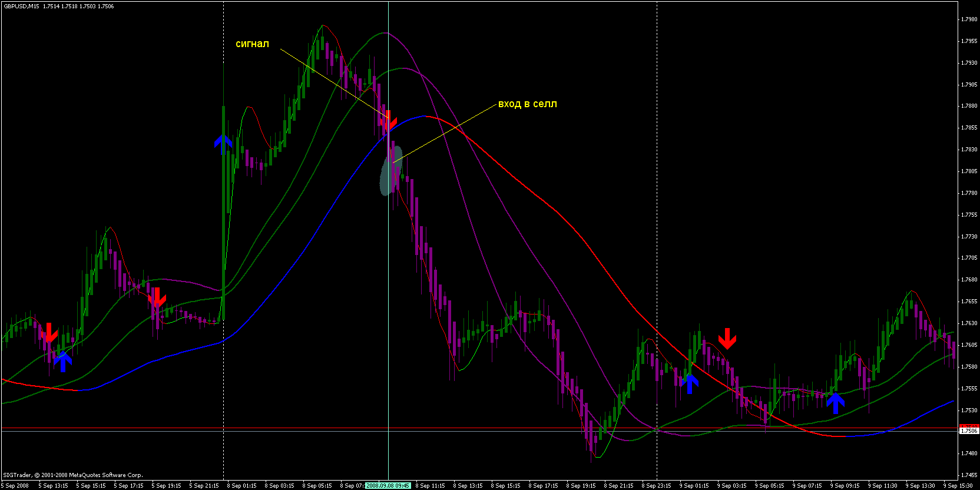Viewport: 980px width, 490px height.
Task: Select the yellow сигнал text label
Action: point(252,44)
